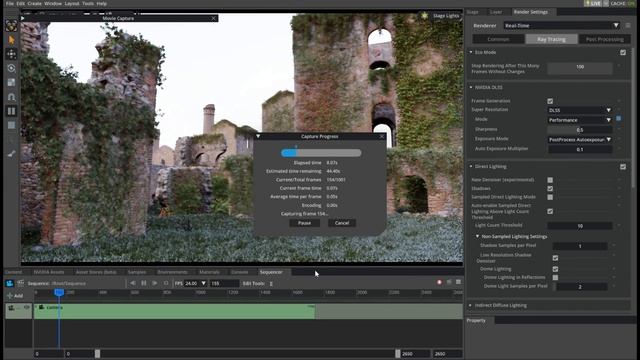Viewport: 640px width, 360px height.
Task: Click the red Record button in Sequencer
Action: pos(440,282)
